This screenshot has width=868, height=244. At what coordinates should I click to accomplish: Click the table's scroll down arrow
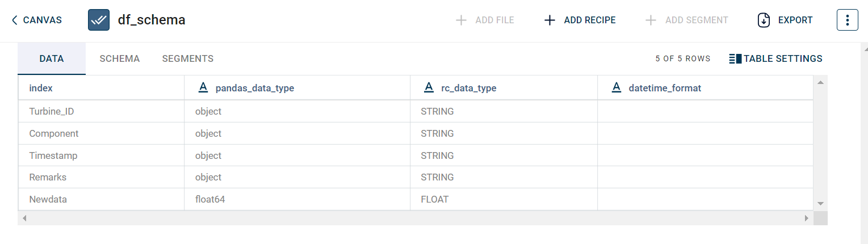[820, 203]
